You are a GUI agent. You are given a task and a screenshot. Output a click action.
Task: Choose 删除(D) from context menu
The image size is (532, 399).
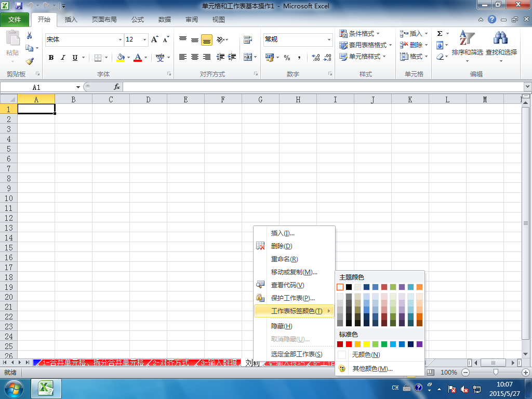[294, 246]
